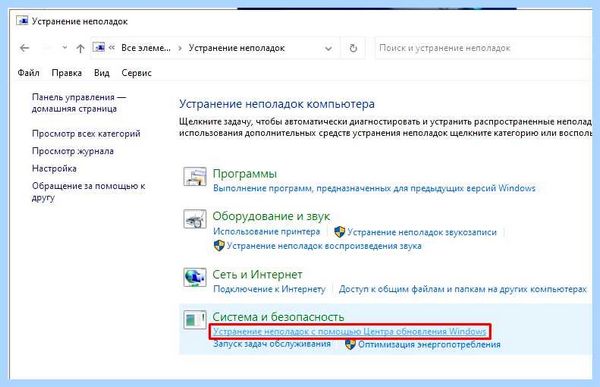Viewport: 600px width, 387px height.
Task: Click 'Устранение неполадок с помощью Центра обновления Windows'
Action: pyautogui.click(x=349, y=331)
